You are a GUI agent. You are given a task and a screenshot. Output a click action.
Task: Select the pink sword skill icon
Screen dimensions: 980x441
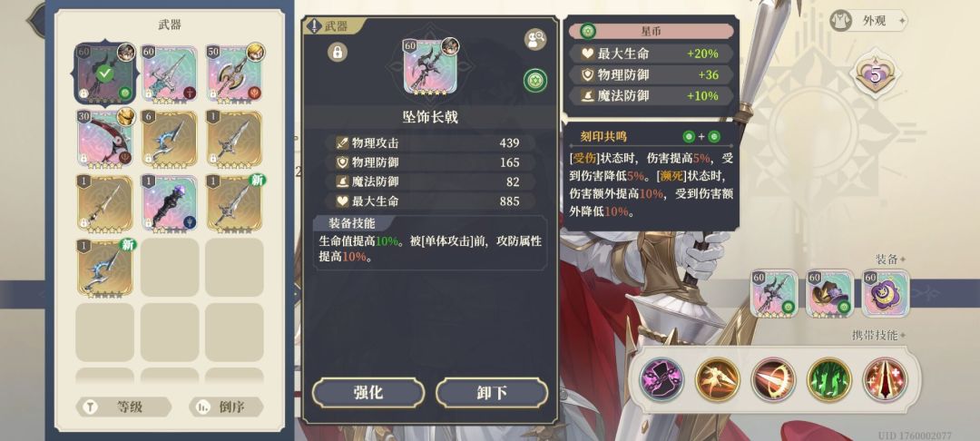tap(661, 379)
